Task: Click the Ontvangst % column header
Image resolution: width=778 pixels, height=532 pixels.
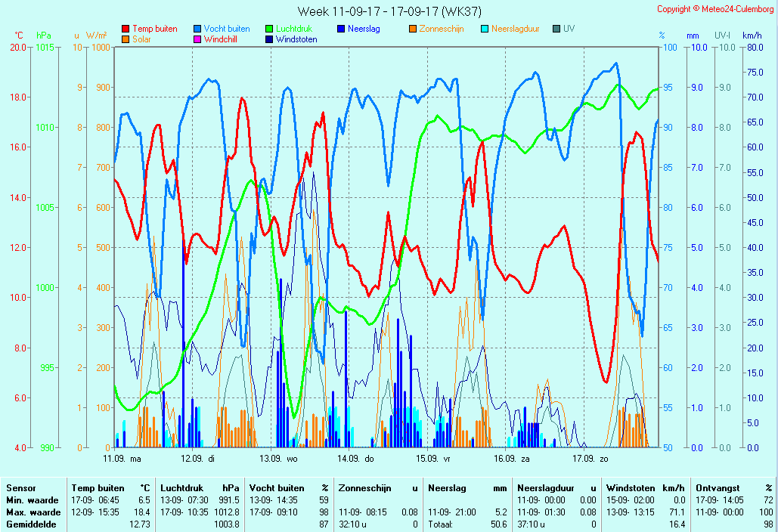Action: pos(734,488)
